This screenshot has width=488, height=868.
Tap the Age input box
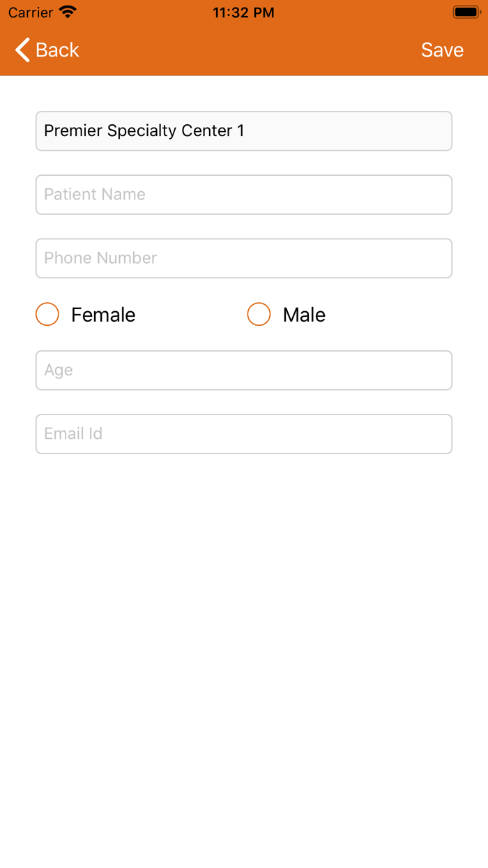click(x=244, y=371)
